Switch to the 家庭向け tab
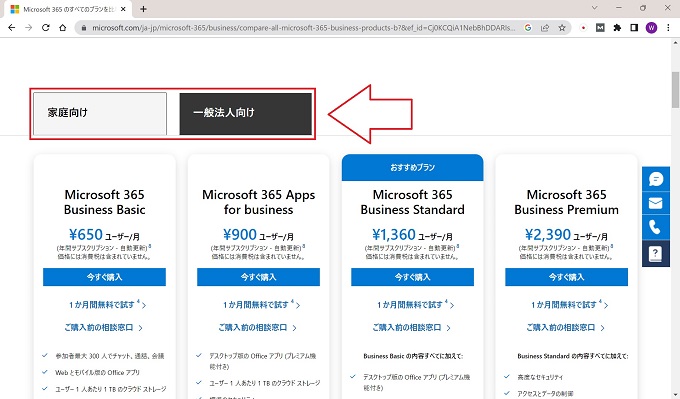The image size is (680, 399). coord(100,113)
